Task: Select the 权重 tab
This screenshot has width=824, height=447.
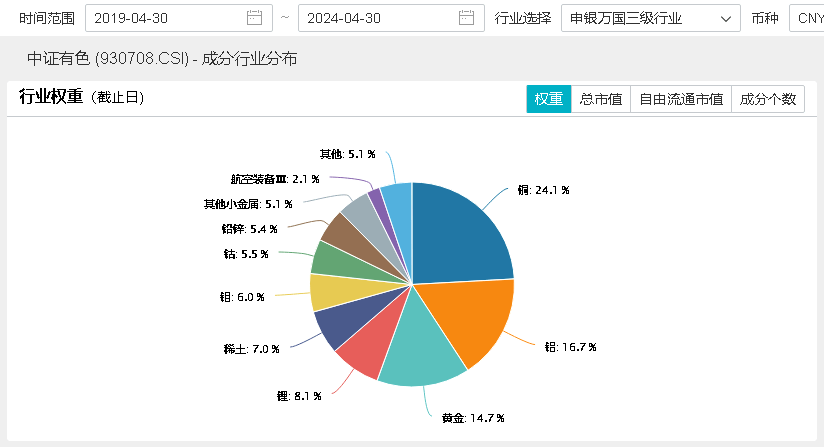Action: (548, 99)
